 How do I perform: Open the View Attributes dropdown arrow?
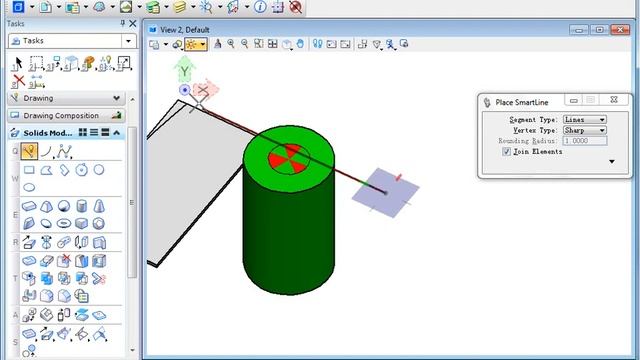pos(166,44)
